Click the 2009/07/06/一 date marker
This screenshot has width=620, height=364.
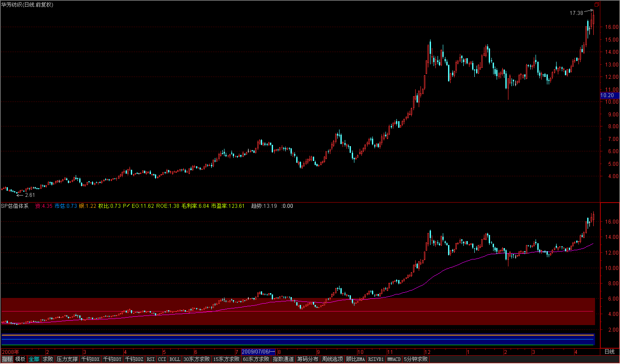pos(259,352)
